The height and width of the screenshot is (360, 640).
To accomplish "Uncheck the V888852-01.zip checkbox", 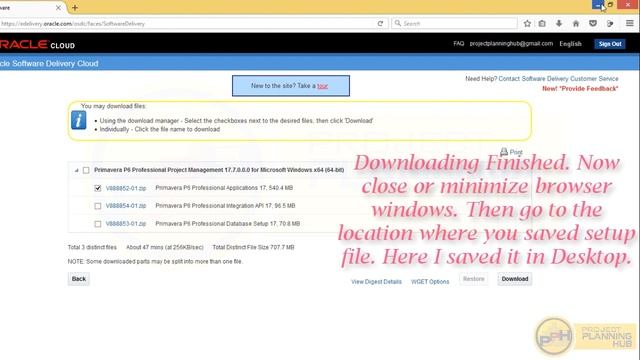I will (x=98, y=188).
